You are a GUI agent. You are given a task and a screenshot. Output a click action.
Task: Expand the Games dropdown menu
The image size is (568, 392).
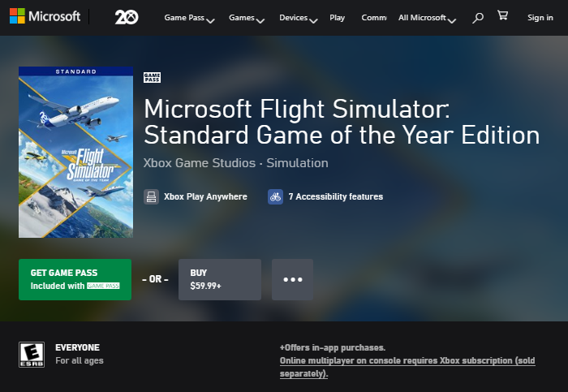[x=246, y=18]
